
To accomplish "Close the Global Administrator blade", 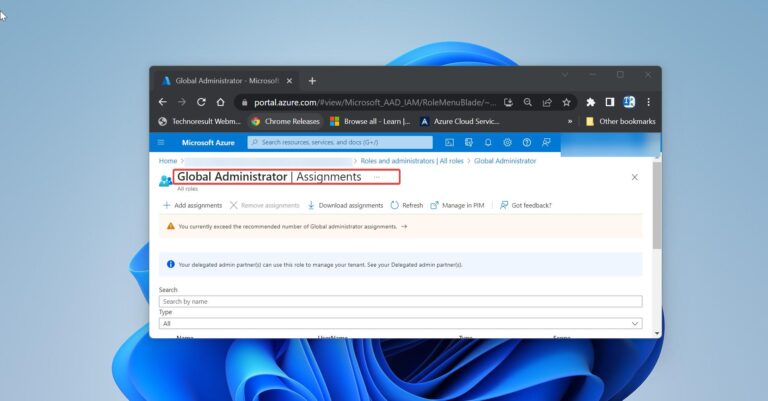I will point(635,177).
